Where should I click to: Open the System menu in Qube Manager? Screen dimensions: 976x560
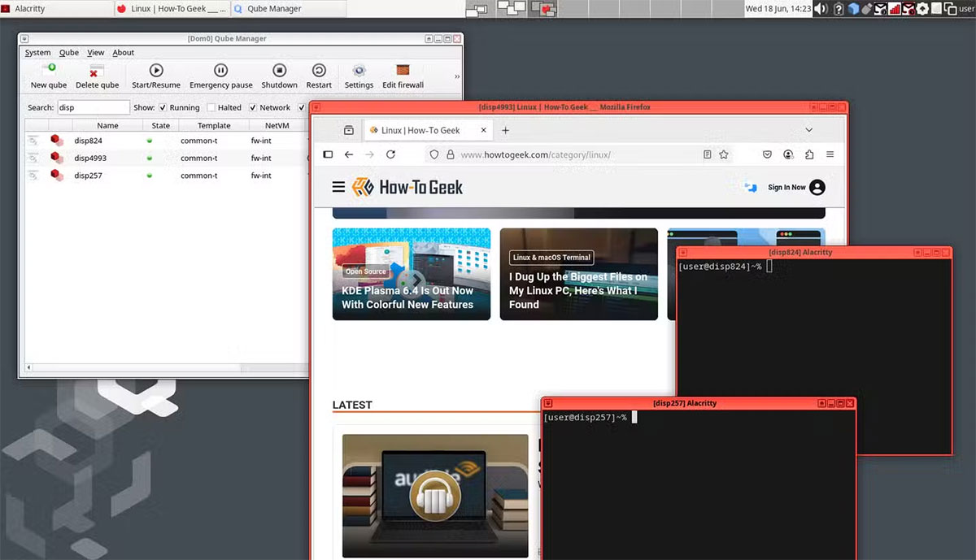pos(37,52)
